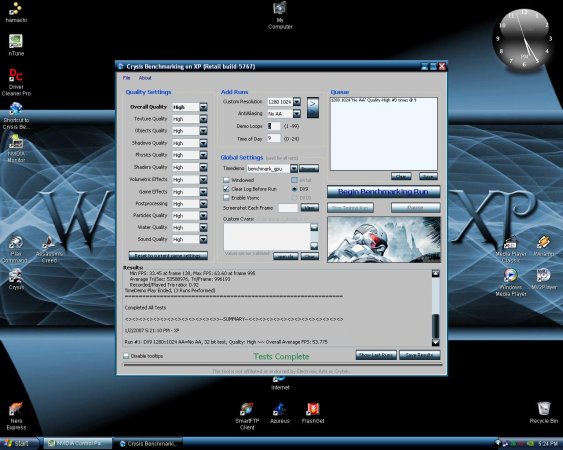The height and width of the screenshot is (450, 563).
Task: Click the Pause button
Action: 415,208
